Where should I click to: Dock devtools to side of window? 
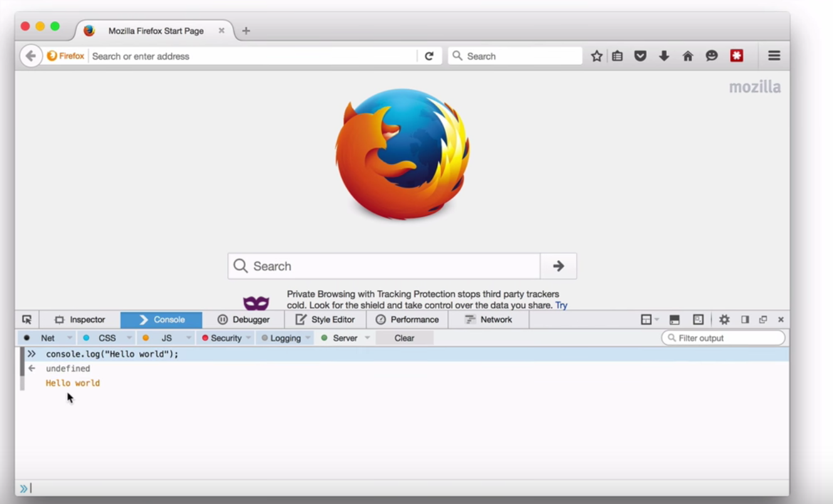[745, 320]
